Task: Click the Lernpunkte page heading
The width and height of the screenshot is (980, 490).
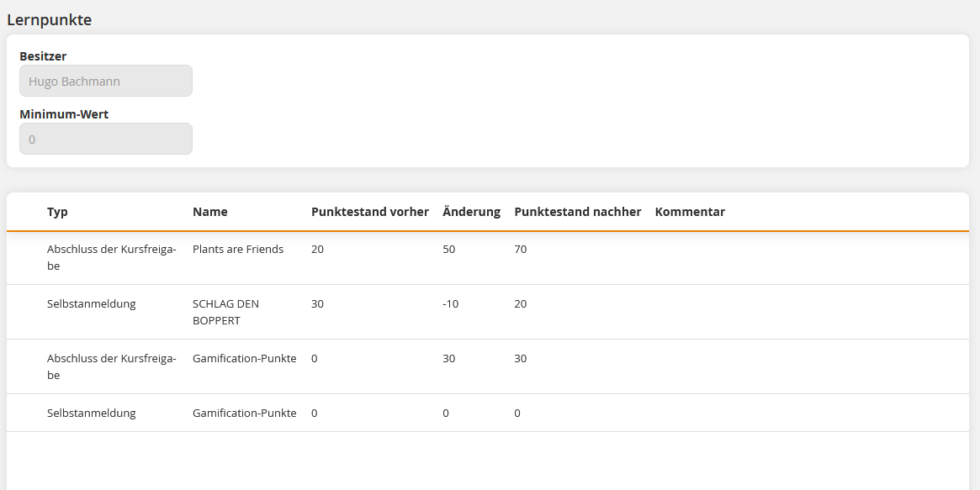Action: point(49,20)
